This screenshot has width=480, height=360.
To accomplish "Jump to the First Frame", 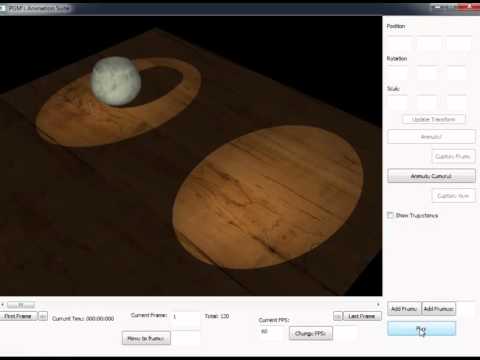I will (x=18, y=316).
